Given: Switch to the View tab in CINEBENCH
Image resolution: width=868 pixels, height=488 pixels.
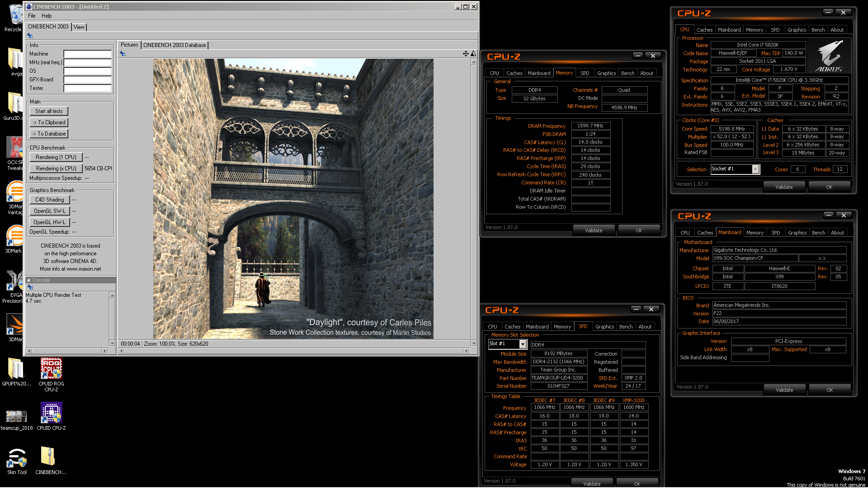Looking at the screenshot, I should (79, 27).
